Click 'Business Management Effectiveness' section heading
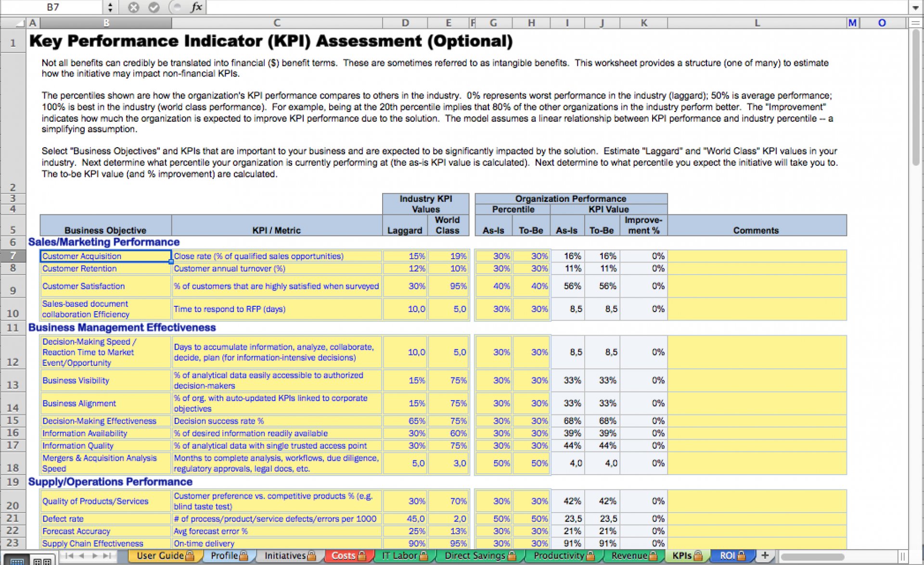 point(122,327)
